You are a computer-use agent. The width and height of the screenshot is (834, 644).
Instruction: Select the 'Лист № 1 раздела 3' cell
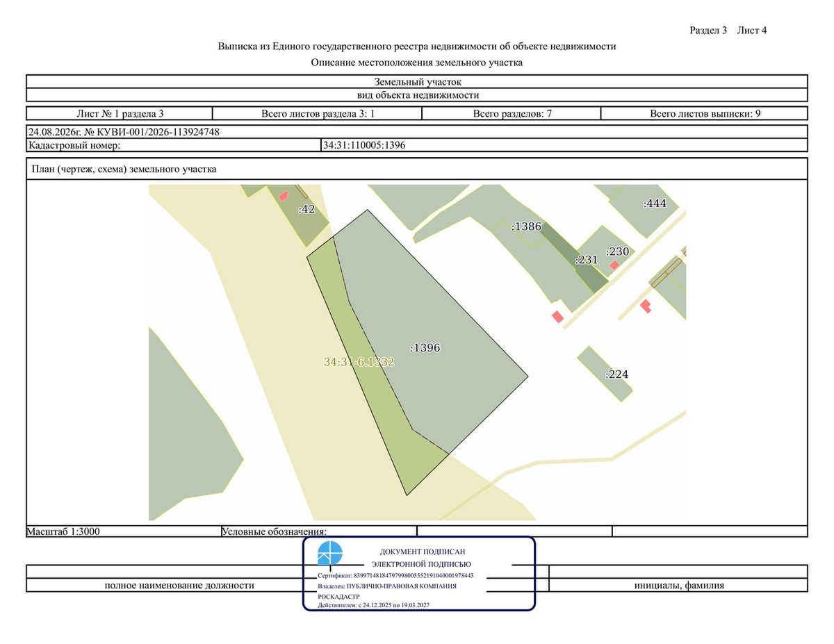[120, 113]
